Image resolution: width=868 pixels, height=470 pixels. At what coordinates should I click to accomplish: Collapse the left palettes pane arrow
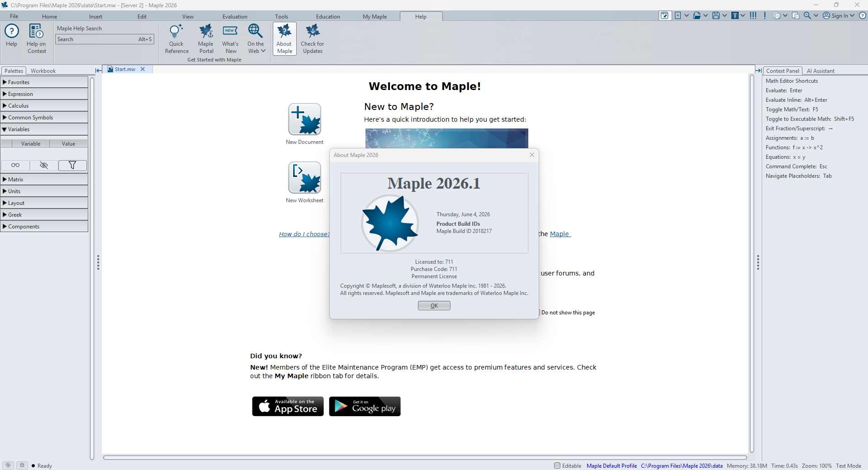point(98,71)
